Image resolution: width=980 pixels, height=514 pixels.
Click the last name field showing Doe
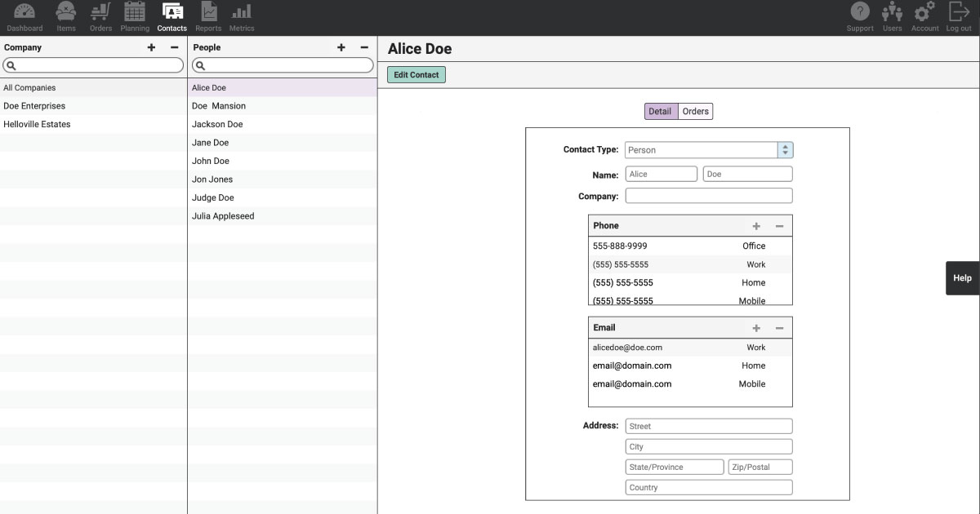(747, 174)
